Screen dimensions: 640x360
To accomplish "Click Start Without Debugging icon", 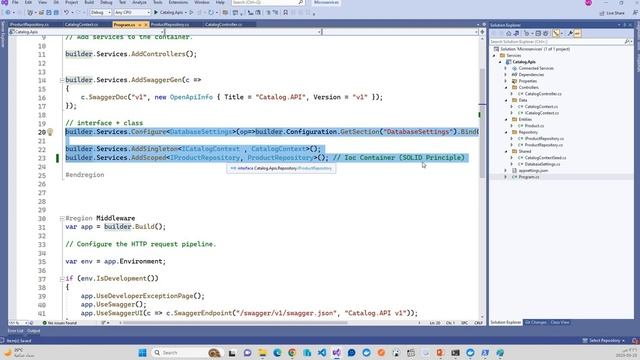I will 191,13.
